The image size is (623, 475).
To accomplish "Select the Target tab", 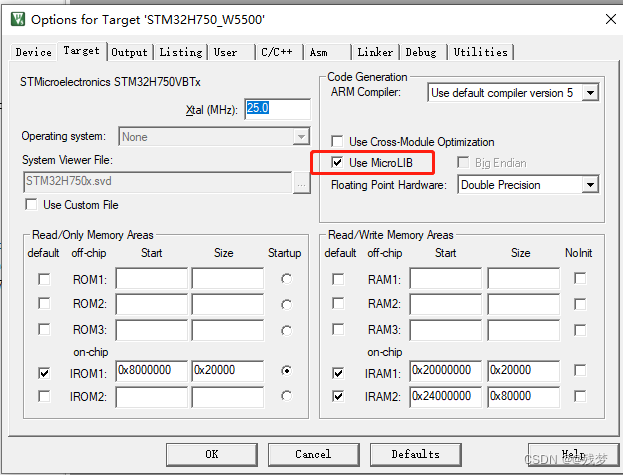I will click(x=81, y=50).
